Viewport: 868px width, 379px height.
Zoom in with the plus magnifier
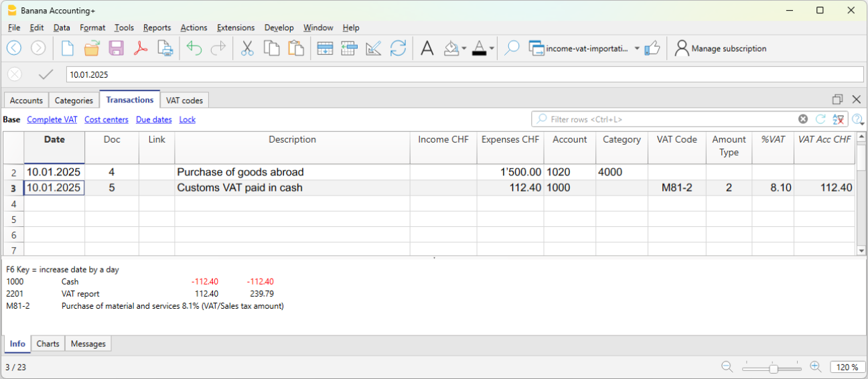815,367
